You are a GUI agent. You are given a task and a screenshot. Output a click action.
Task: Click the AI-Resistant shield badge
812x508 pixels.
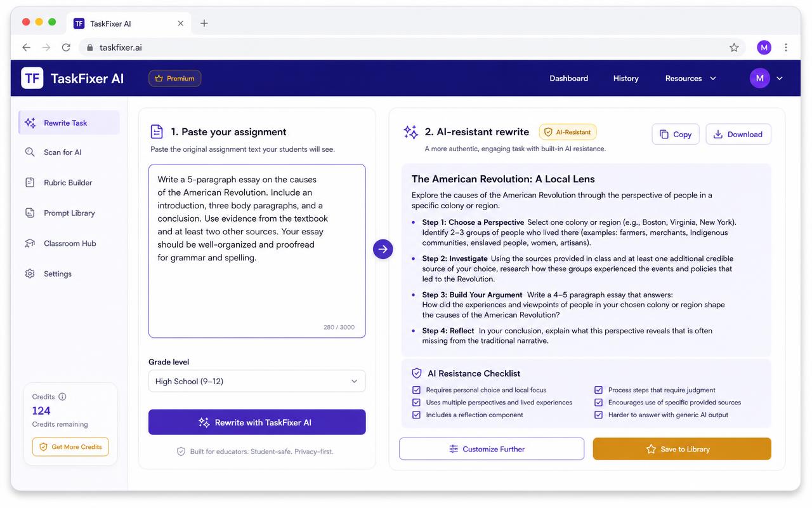click(x=568, y=132)
